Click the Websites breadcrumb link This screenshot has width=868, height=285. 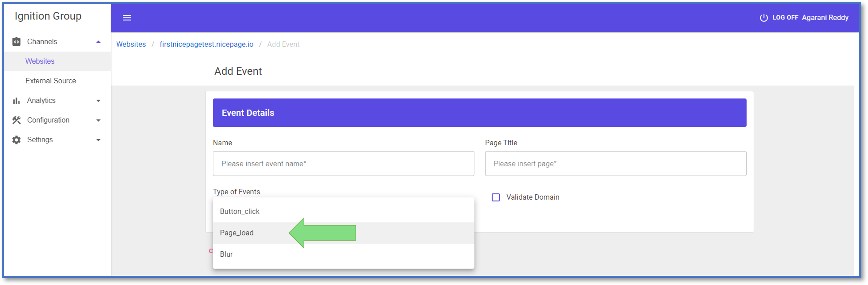(132, 44)
